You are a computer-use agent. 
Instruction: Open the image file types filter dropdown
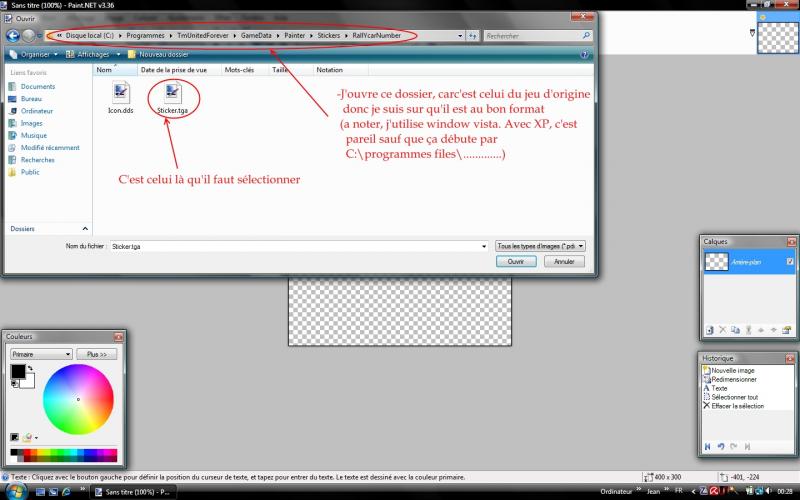click(x=540, y=246)
